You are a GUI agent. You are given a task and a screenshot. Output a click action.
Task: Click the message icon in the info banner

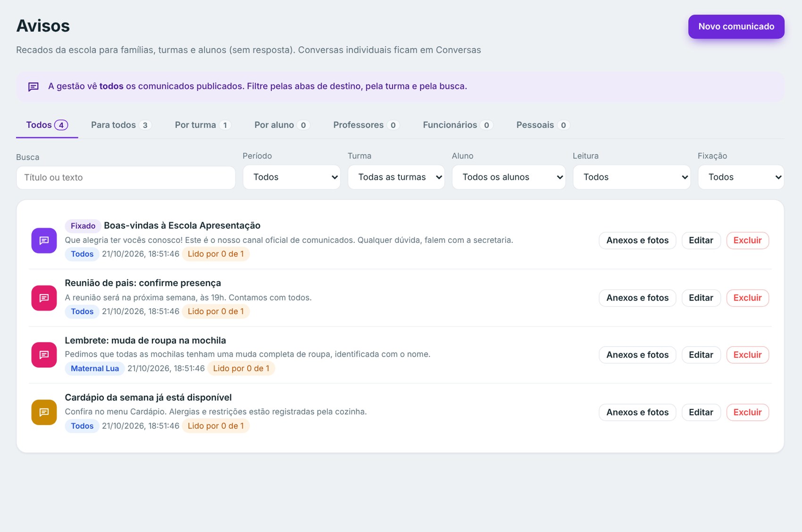tap(33, 87)
